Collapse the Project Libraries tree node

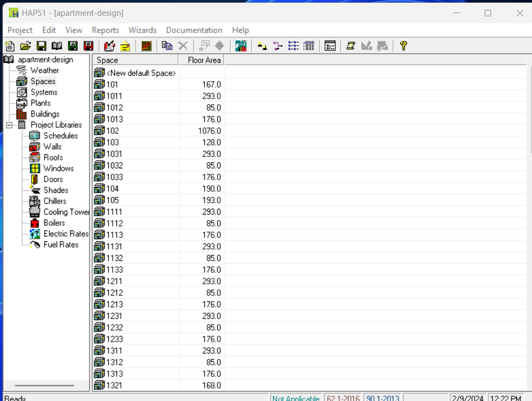tap(9, 125)
